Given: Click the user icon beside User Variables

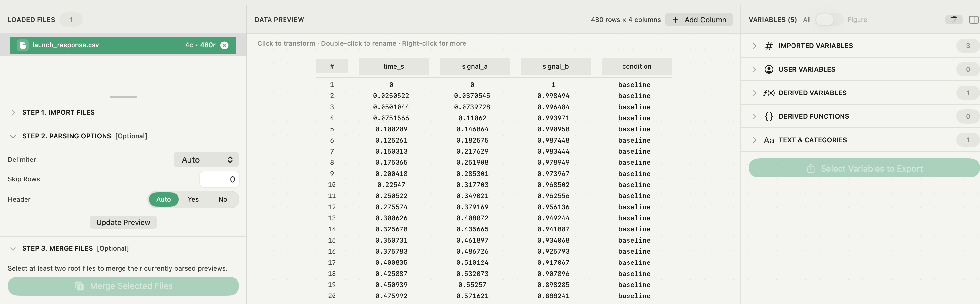Looking at the screenshot, I should (769, 69).
